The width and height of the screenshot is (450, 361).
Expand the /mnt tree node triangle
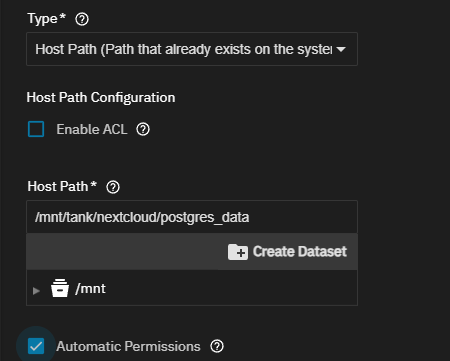tap(36, 291)
